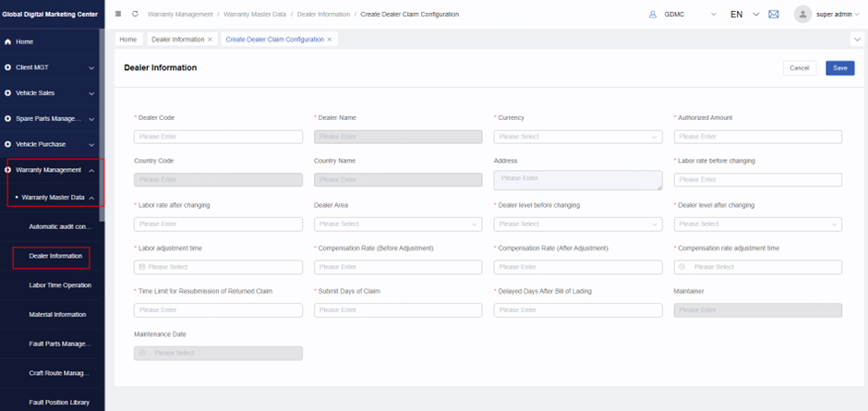Image resolution: width=868 pixels, height=411 pixels.
Task: Click the calendar icon in Labor adjustment time
Action: 142,267
